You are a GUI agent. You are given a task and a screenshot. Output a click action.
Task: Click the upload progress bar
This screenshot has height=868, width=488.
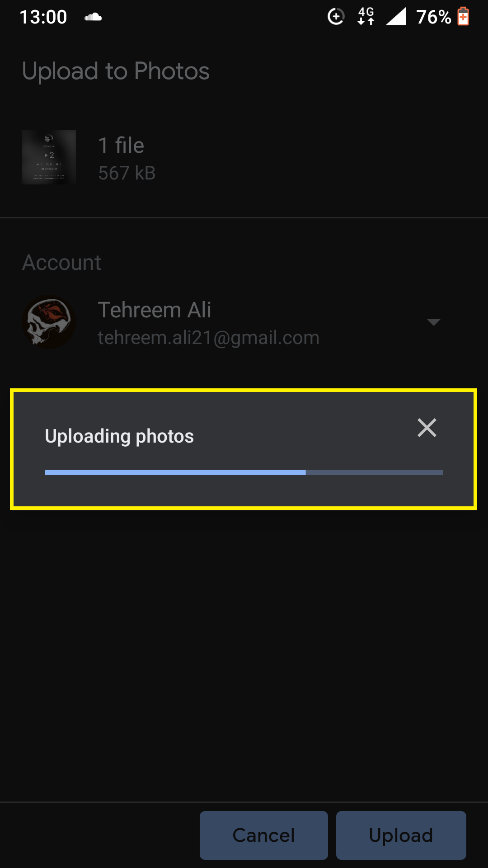[x=244, y=472]
